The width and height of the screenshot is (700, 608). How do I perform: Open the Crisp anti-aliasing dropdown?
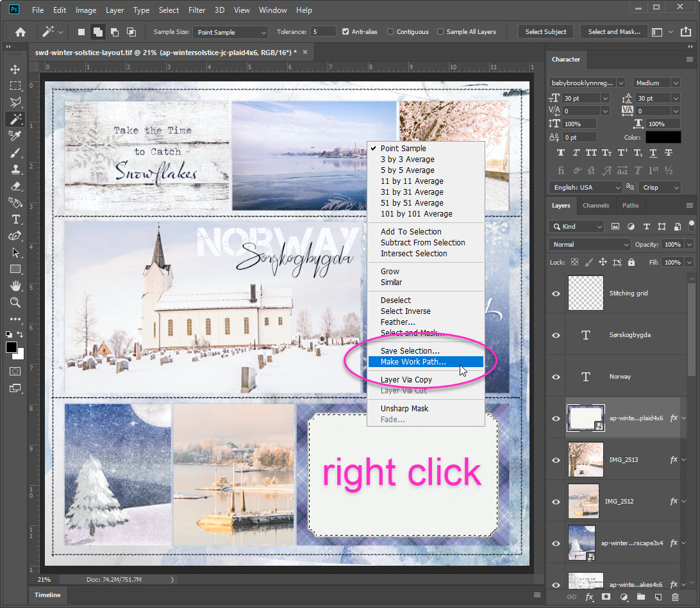660,188
